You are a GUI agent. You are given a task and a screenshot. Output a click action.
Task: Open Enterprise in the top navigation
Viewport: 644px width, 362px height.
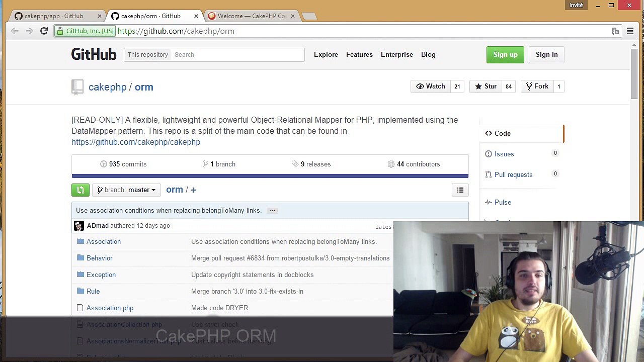click(397, 54)
